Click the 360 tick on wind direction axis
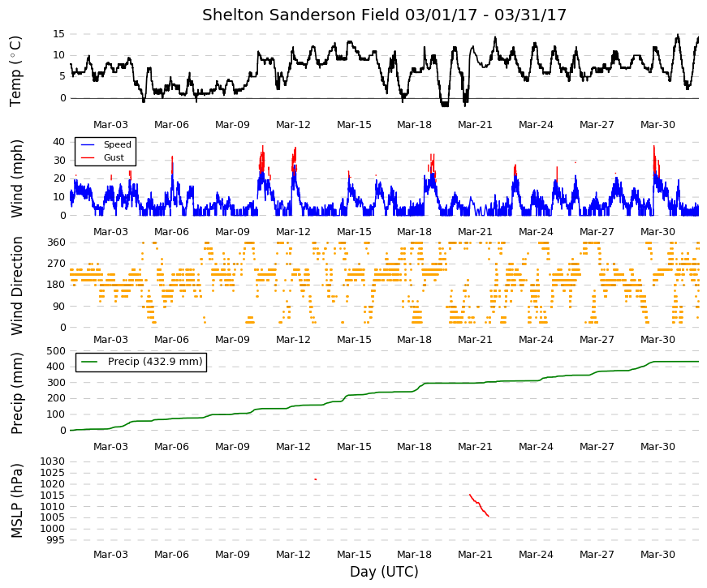 click(x=56, y=242)
